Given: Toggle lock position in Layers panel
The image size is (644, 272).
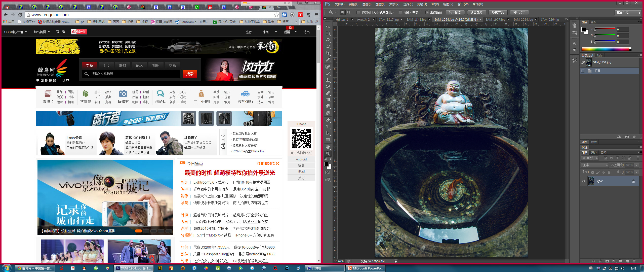Looking at the screenshot, I should click(603, 172).
